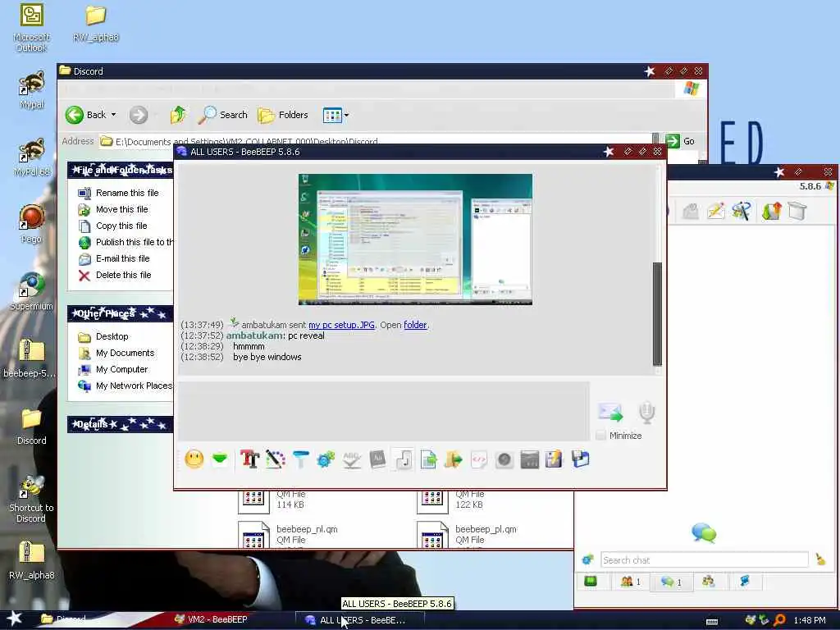The height and width of the screenshot is (630, 840).
Task: Switch to the green tab in BeeBEEP main window
Action: click(x=591, y=582)
